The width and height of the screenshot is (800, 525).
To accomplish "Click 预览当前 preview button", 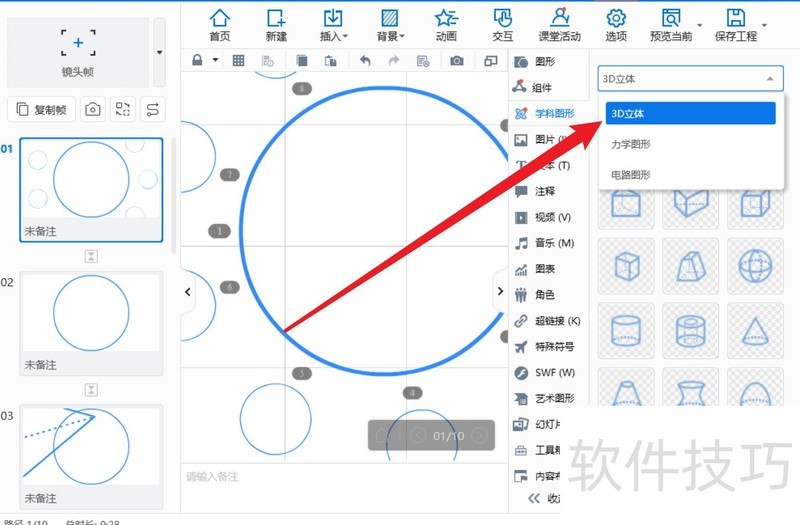I will click(671, 25).
